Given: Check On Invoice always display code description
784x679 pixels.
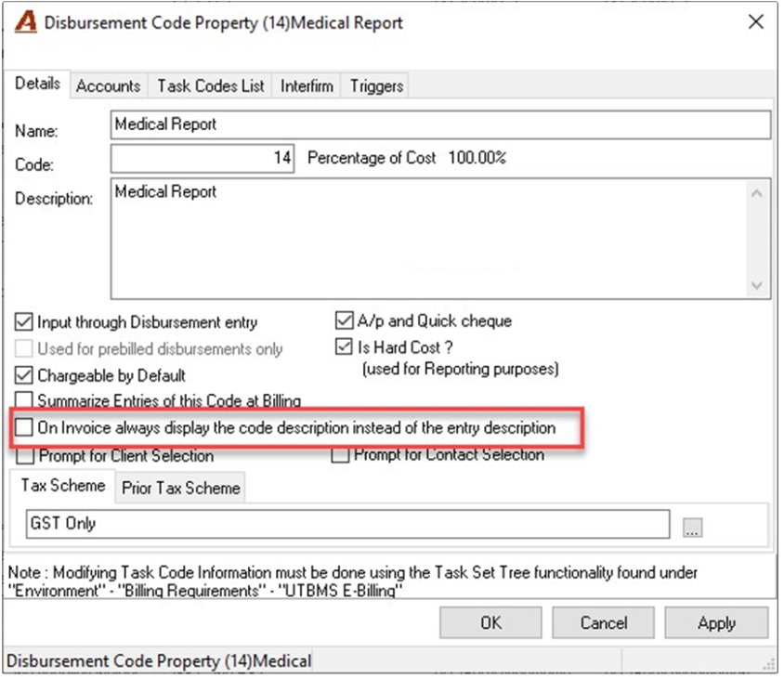Looking at the screenshot, I should point(24,428).
